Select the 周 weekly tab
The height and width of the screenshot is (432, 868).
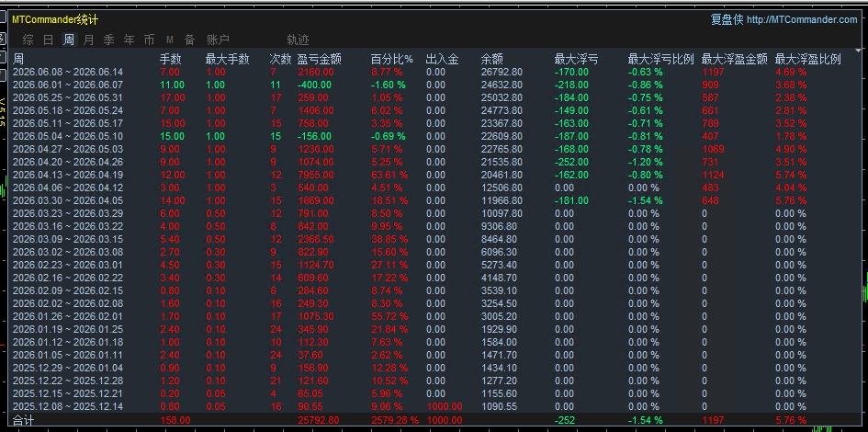tap(69, 40)
